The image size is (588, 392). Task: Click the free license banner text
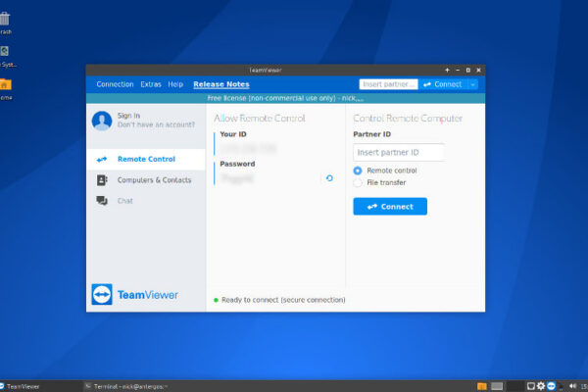click(x=285, y=98)
